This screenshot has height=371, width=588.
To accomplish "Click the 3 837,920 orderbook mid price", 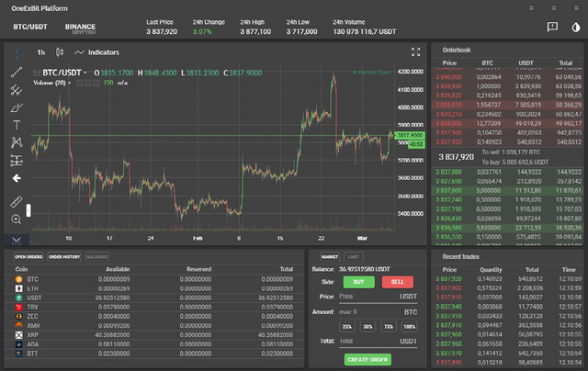I will [x=456, y=157].
